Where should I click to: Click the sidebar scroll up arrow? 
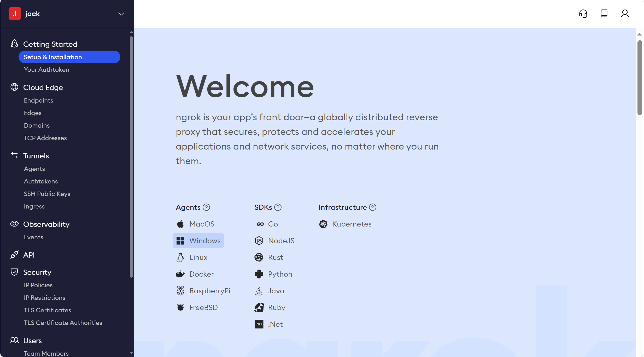point(131,32)
